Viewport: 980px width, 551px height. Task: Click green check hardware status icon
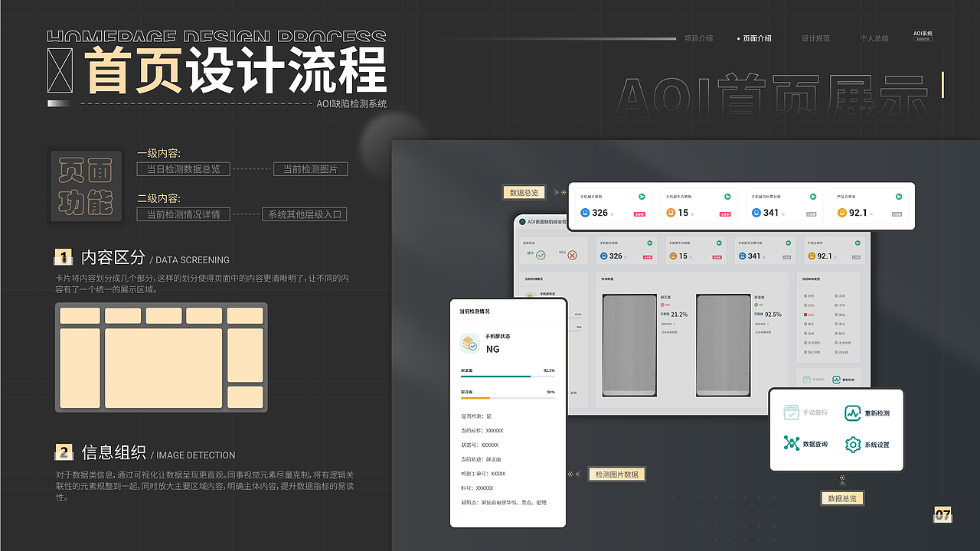pyautogui.click(x=541, y=255)
